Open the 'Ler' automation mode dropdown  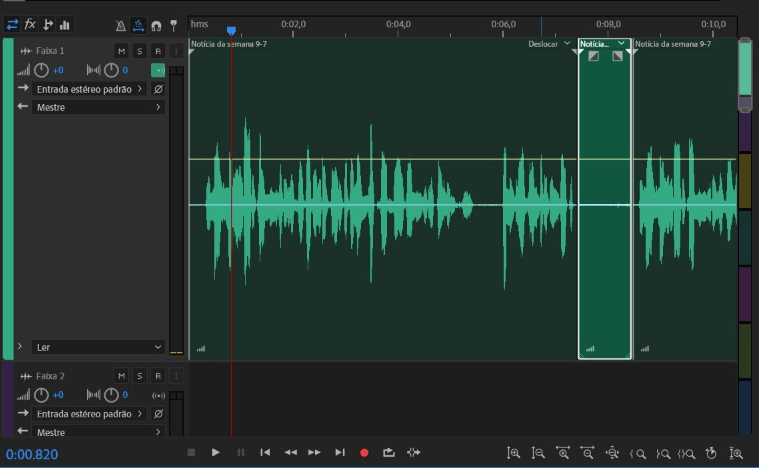pyautogui.click(x=98, y=347)
